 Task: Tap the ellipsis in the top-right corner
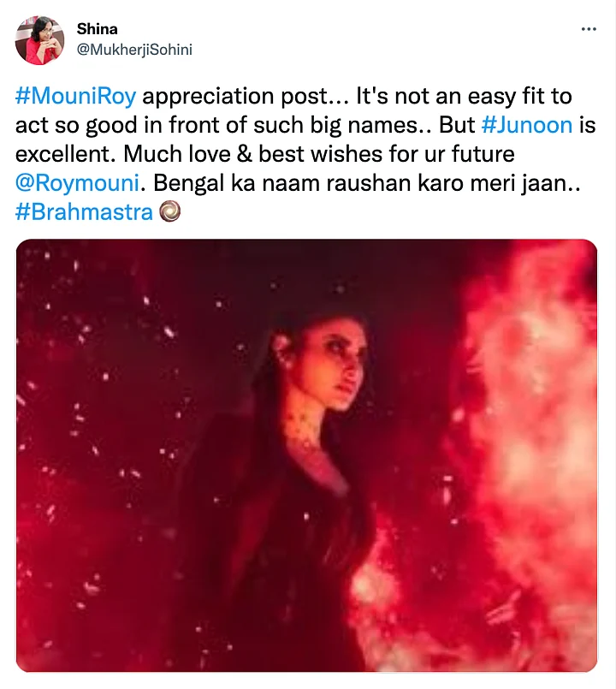(589, 28)
